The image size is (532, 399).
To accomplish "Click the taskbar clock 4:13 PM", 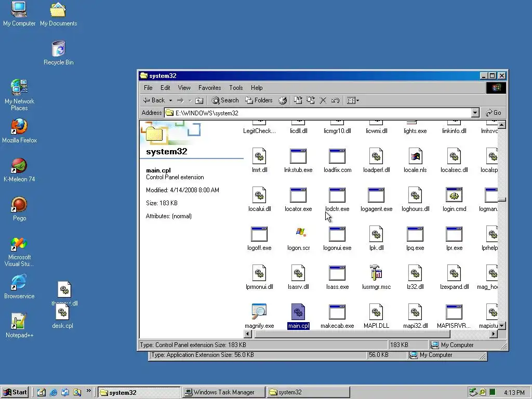I will 514,393.
